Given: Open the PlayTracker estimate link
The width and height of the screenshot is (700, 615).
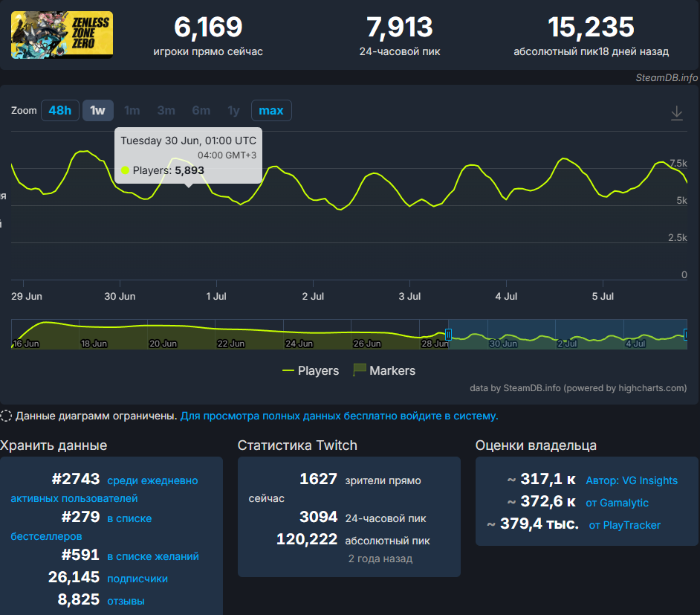Looking at the screenshot, I should [624, 525].
